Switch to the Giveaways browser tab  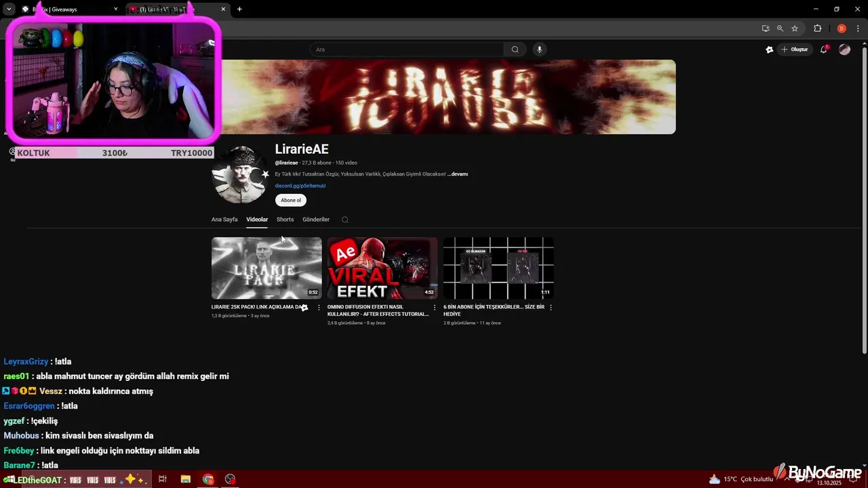click(x=68, y=9)
